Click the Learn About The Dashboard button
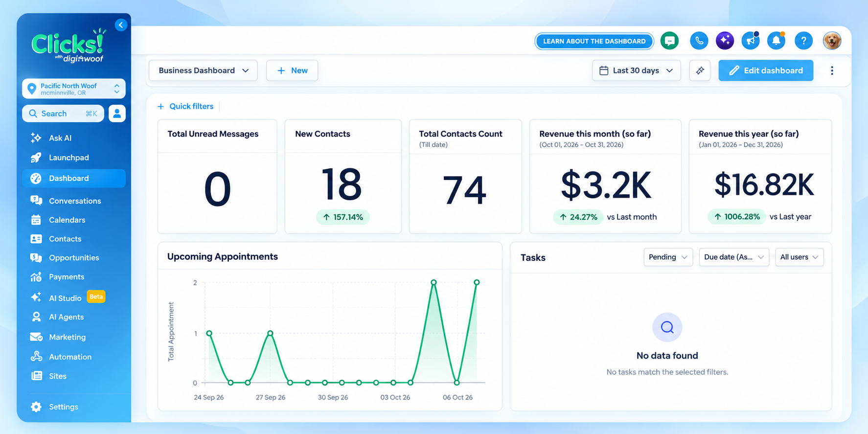This screenshot has width=868, height=434. pyautogui.click(x=594, y=41)
